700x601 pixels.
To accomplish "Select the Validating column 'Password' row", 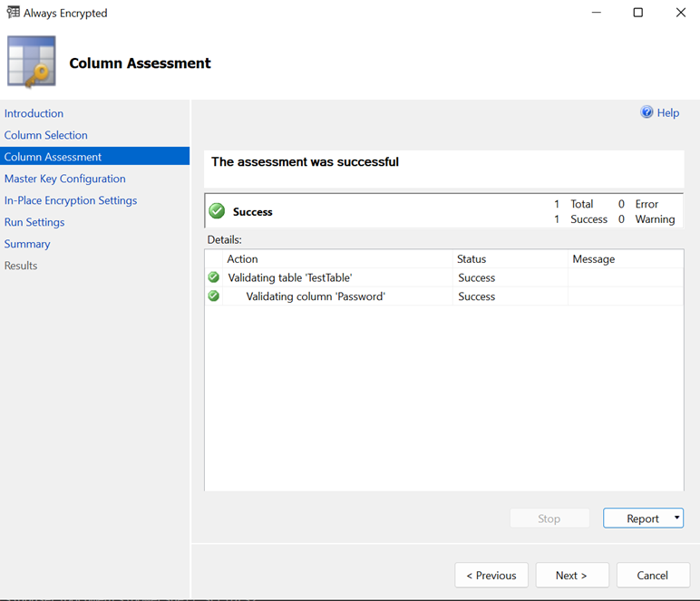I will (x=316, y=296).
